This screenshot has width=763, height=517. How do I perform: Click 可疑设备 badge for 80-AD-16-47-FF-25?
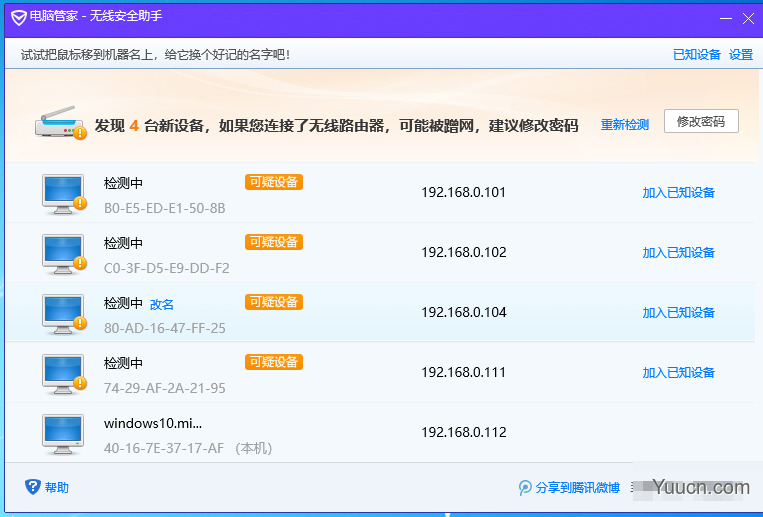(x=273, y=302)
